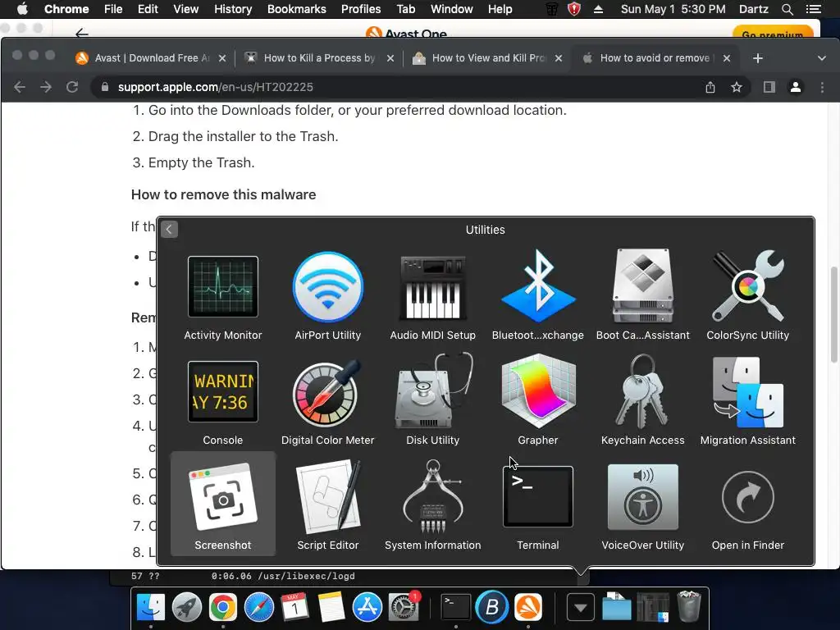The width and height of the screenshot is (840, 630).
Task: Open Chrome three-dot menu
Action: point(822,87)
